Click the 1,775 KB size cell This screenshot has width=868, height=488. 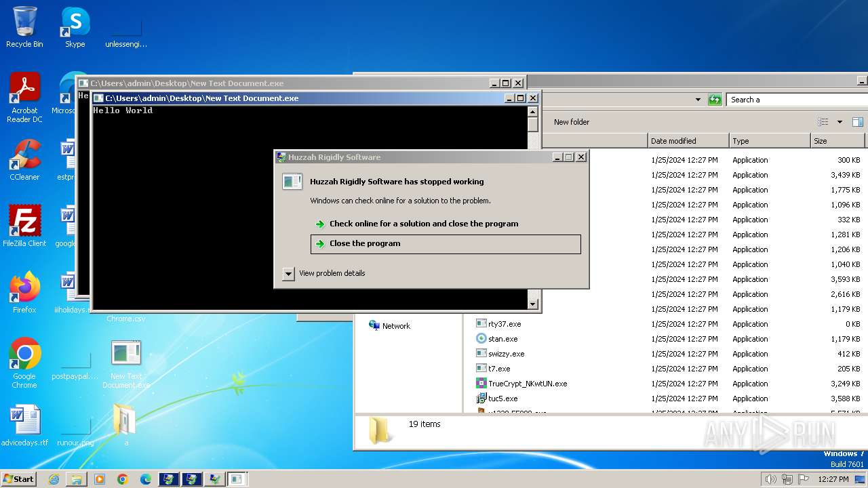click(845, 190)
